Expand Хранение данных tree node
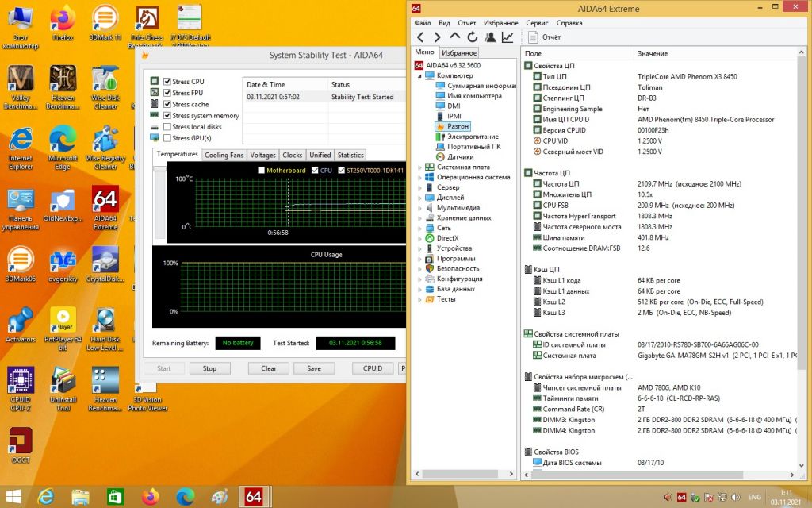Screen dimensions: 812x508 [x=419, y=217]
